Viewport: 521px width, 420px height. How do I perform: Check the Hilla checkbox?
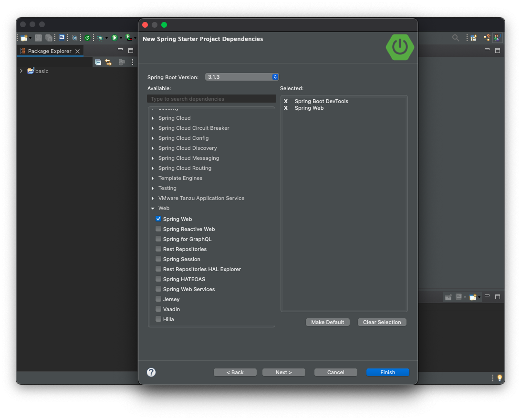tap(158, 319)
